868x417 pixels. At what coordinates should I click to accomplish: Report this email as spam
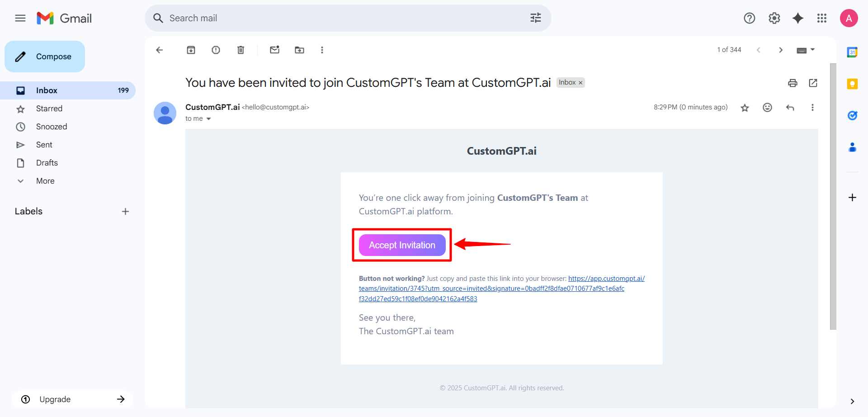[216, 50]
